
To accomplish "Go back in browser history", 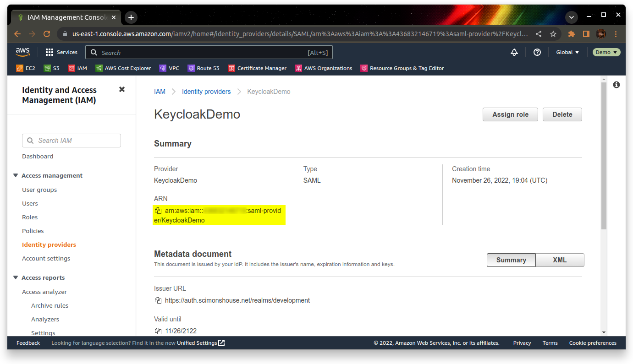I will pyautogui.click(x=17, y=34).
